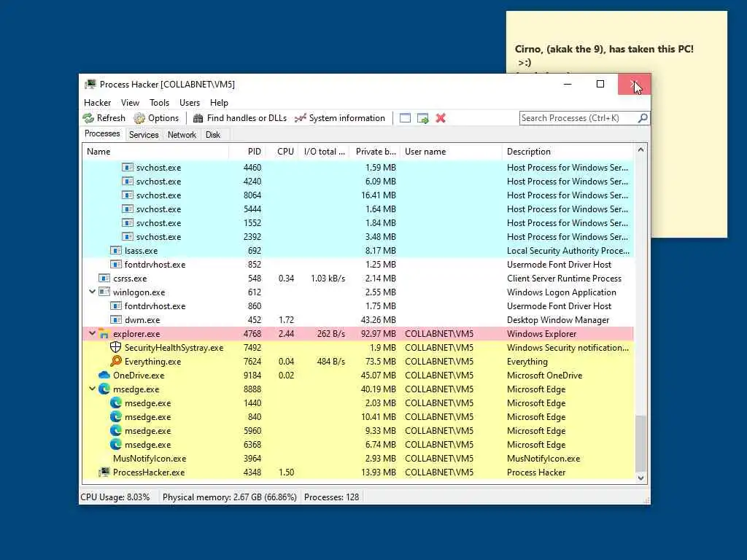Click the msedge.exe icon for PID 5960
Image resolution: width=747 pixels, height=560 pixels.
point(116,430)
